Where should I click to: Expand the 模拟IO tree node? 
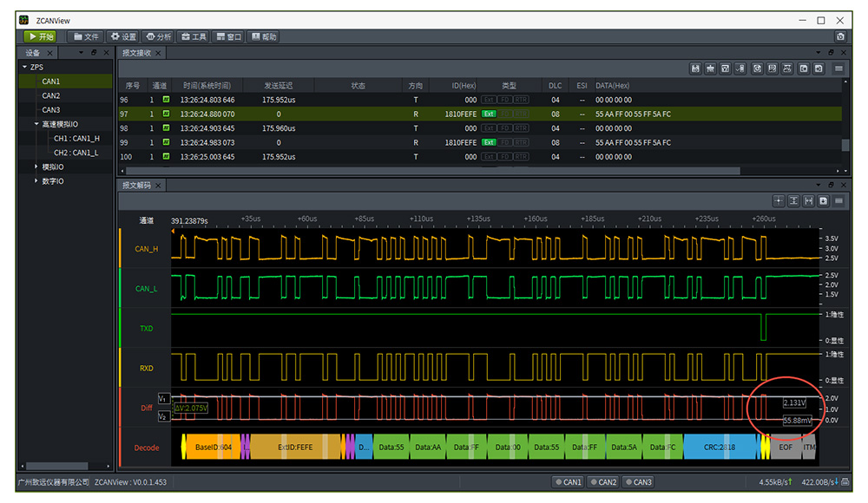click(36, 167)
